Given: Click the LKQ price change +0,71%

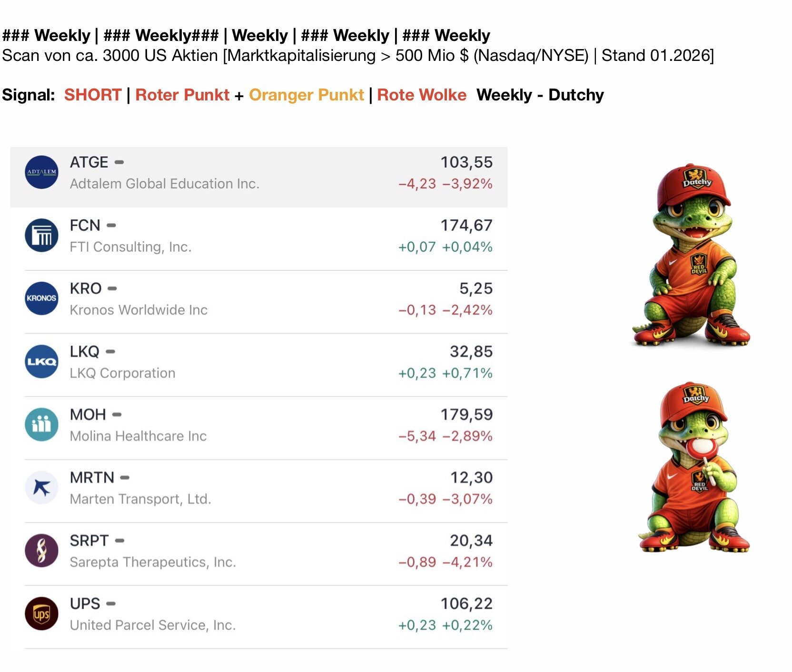Looking at the screenshot, I should pyautogui.click(x=467, y=373).
